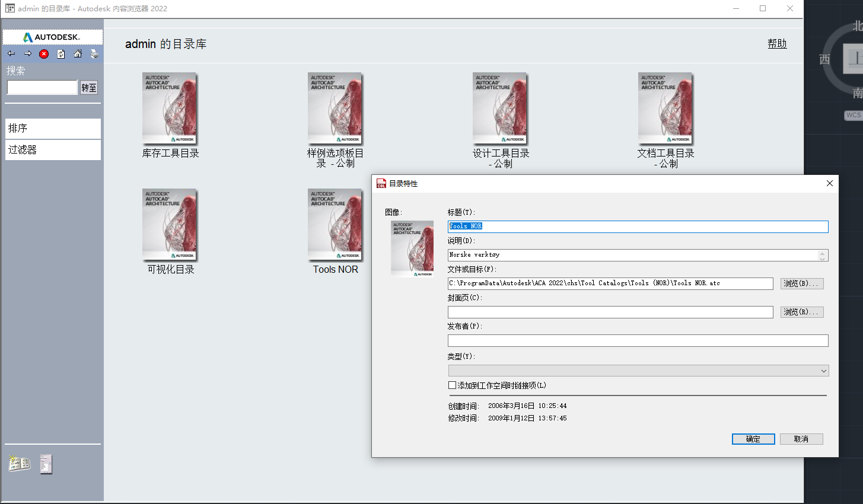Minimize the Autodesk content browser window

735,8
